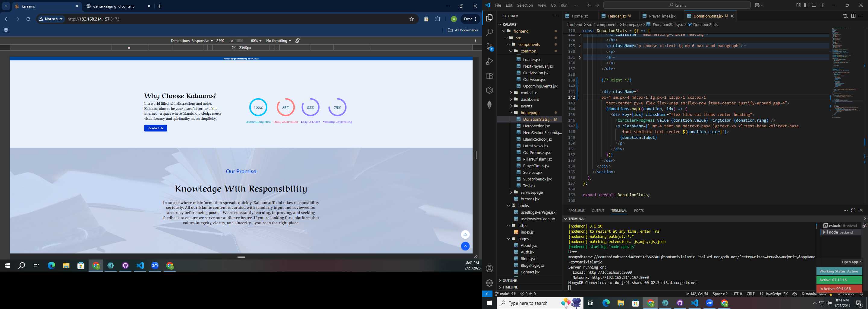The width and height of the screenshot is (868, 309).
Task: Click the errors and warnings count in status bar
Action: pyautogui.click(x=528, y=294)
